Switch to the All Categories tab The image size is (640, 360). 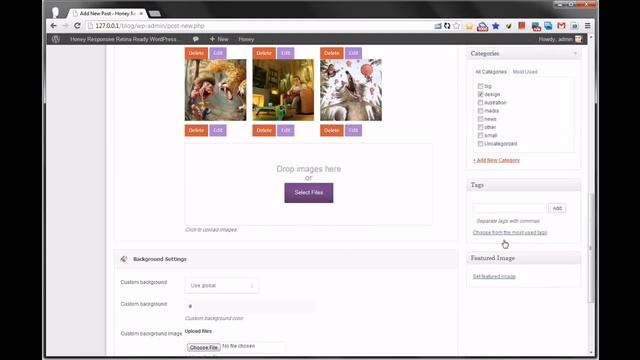[x=491, y=72]
